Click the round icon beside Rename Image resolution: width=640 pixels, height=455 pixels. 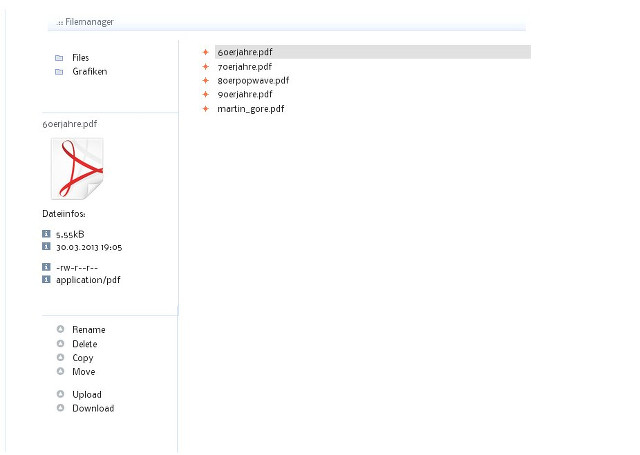point(60,329)
